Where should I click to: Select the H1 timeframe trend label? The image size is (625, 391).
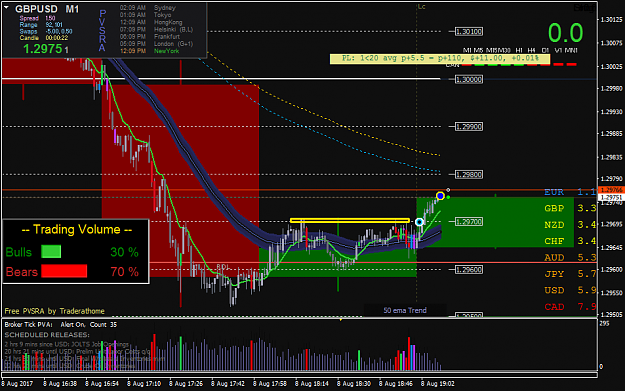(519, 50)
